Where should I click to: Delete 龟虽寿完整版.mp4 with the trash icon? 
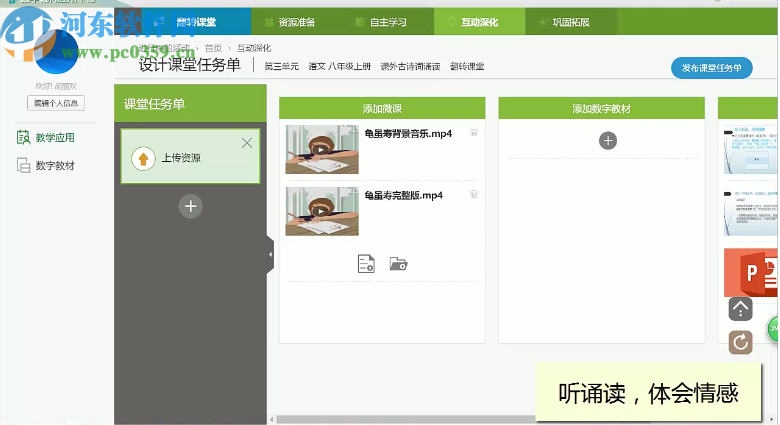474,194
